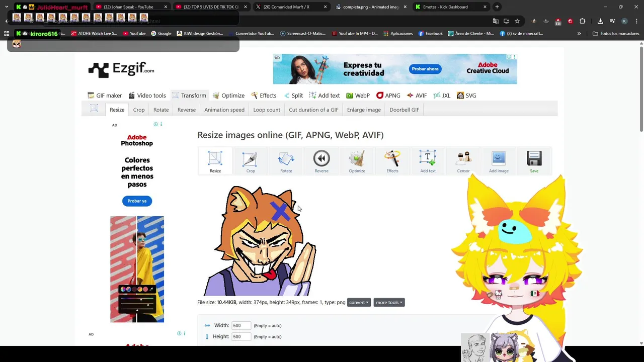Open the media control icon in the toolbar

(x=612, y=21)
